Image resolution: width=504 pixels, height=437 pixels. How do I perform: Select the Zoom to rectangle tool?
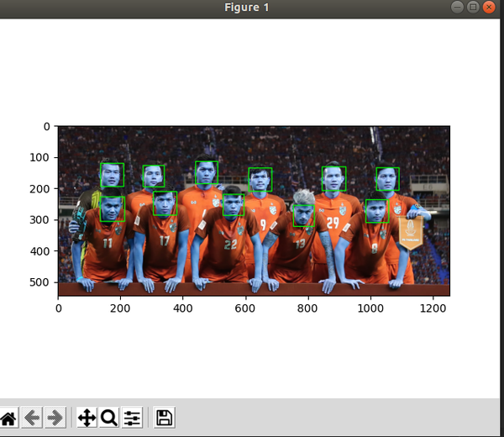109,418
